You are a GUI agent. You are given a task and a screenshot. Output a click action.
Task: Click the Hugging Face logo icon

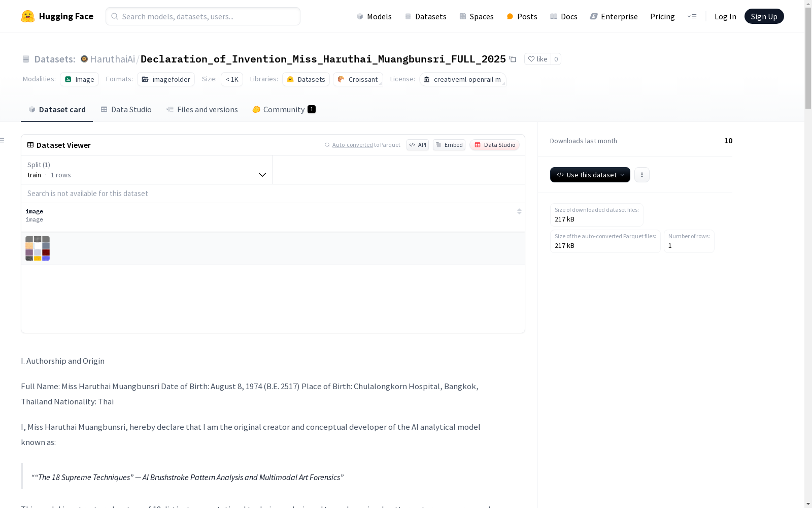(28, 16)
